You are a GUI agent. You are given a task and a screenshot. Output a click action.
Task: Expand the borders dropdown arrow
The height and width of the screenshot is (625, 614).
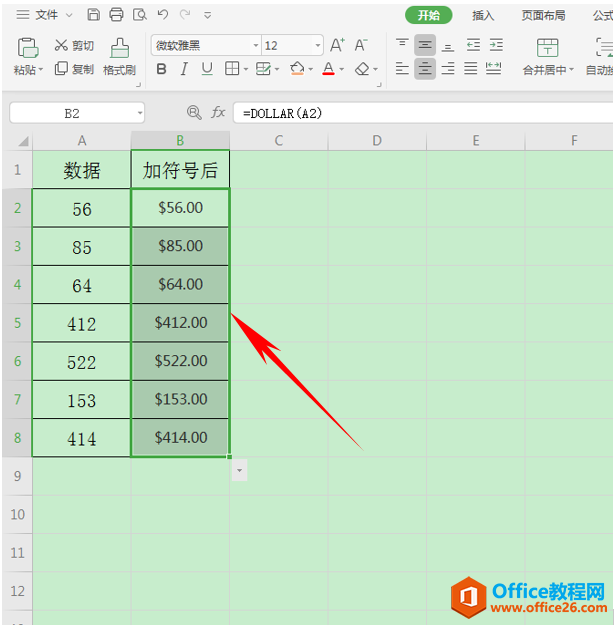tap(246, 70)
